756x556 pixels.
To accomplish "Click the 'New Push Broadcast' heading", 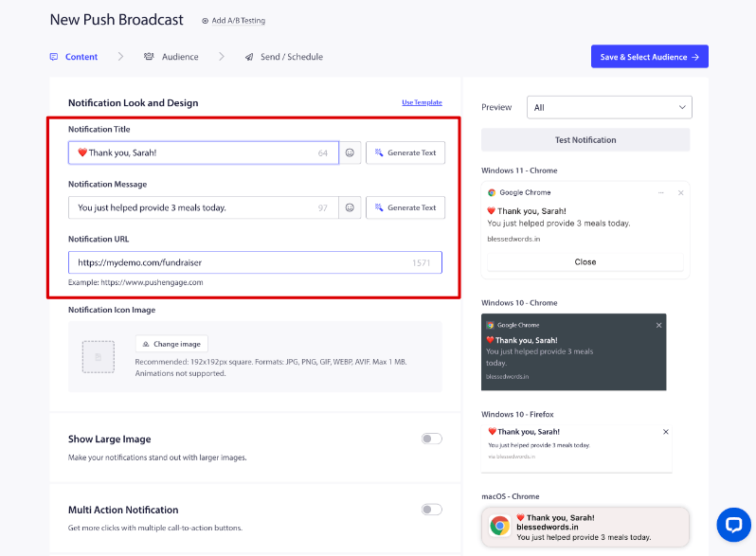I will [x=117, y=20].
